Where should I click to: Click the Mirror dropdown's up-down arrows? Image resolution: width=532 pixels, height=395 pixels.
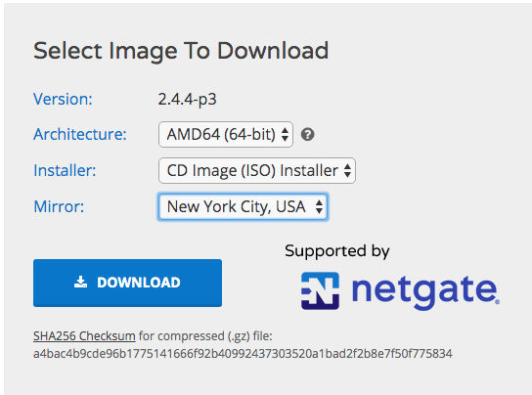pyautogui.click(x=319, y=206)
